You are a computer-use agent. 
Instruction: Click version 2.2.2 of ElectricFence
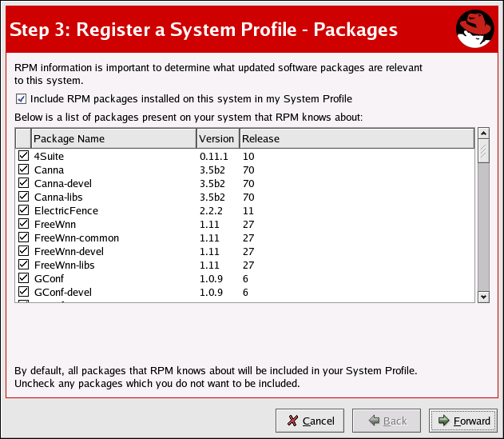click(211, 211)
